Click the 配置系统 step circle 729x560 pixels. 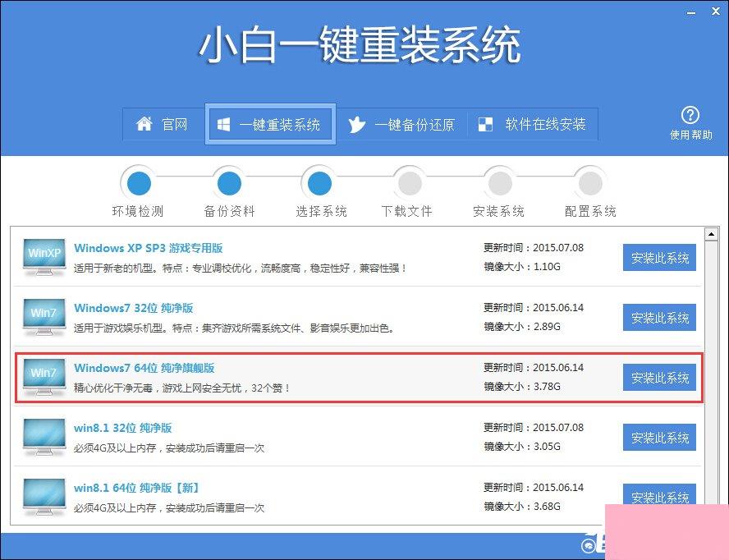click(590, 183)
